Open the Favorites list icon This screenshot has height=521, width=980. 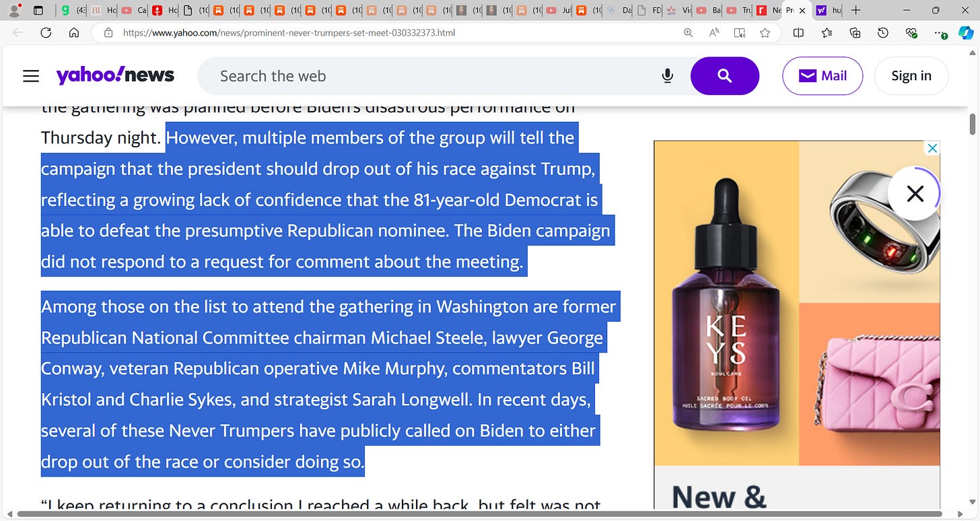(x=827, y=32)
